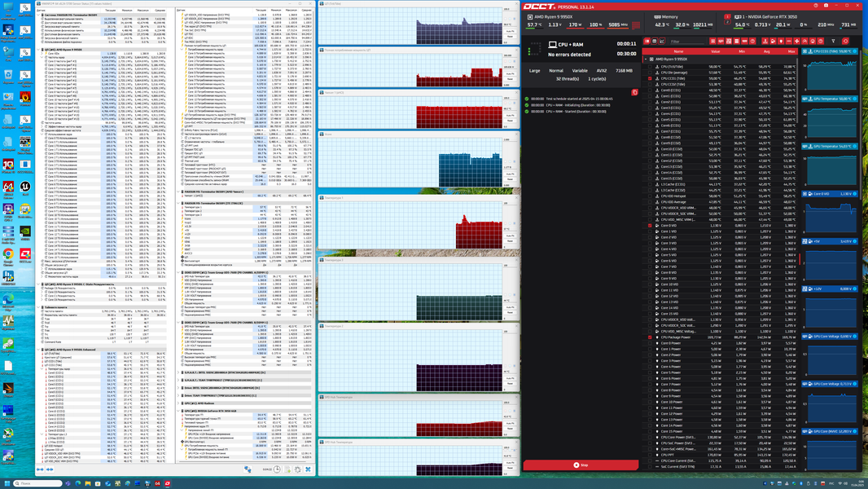This screenshot has width=868, height=489.
Task: Click the '32 thread(s)' test setting text
Action: [x=568, y=78]
